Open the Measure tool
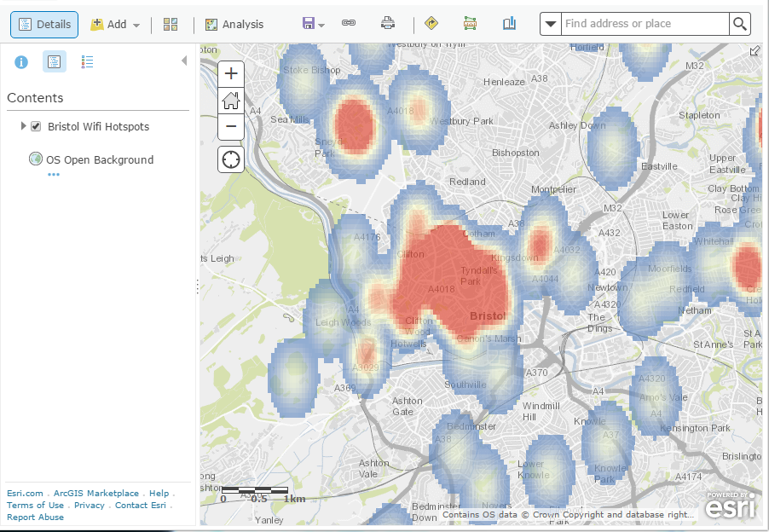 (x=470, y=24)
